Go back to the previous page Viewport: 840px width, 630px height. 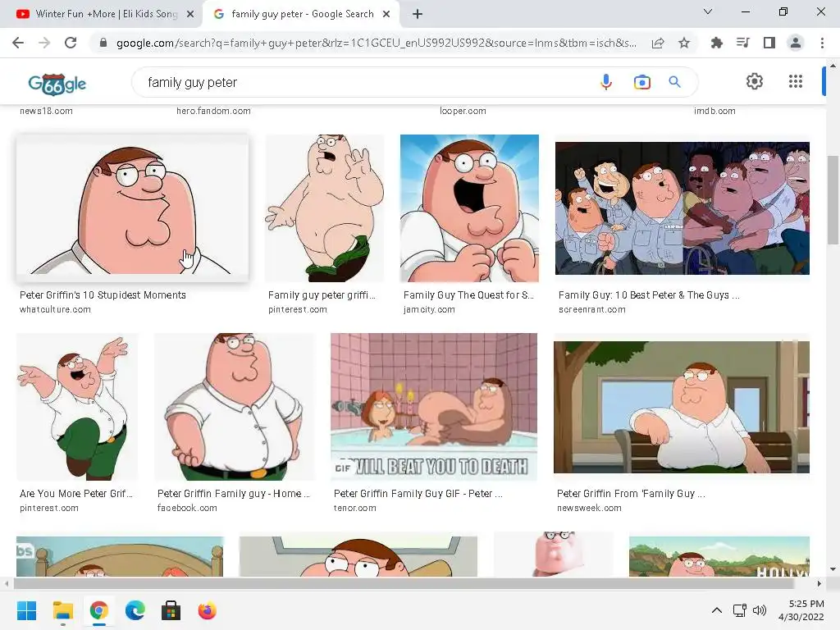(x=18, y=43)
